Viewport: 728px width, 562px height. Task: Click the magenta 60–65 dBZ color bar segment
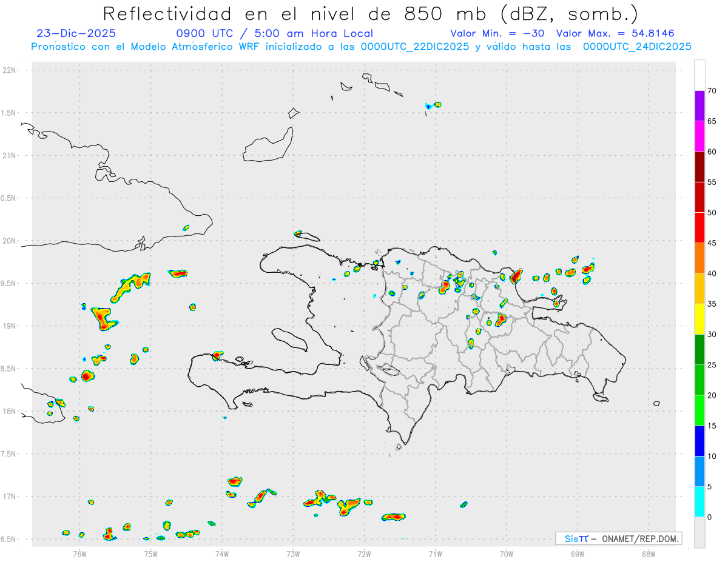[x=699, y=136]
